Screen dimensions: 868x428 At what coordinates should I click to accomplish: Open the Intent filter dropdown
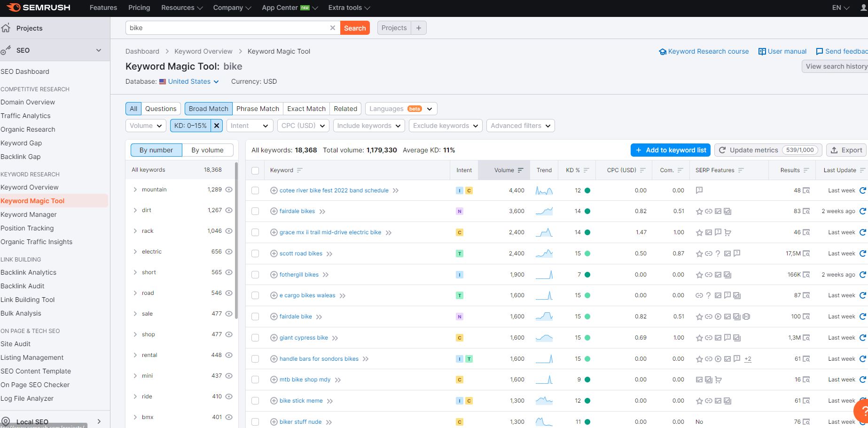pyautogui.click(x=250, y=126)
